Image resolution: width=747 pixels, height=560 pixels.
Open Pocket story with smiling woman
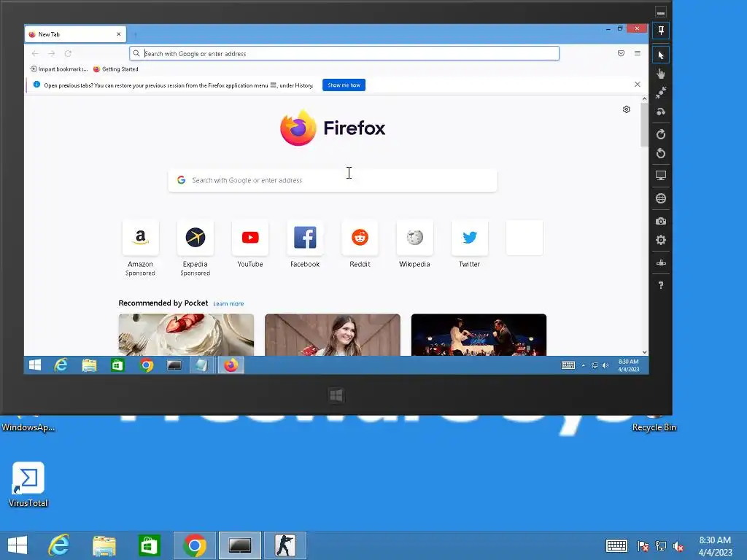(x=333, y=335)
